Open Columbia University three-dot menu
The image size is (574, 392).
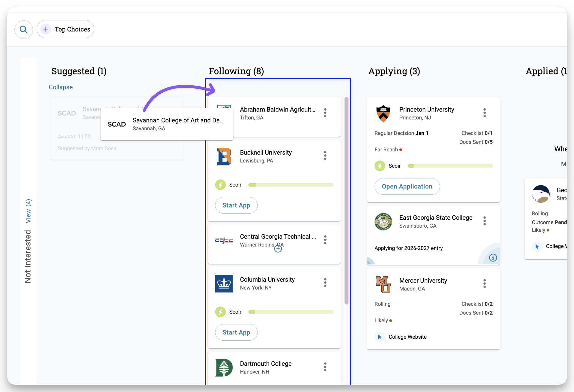point(325,283)
